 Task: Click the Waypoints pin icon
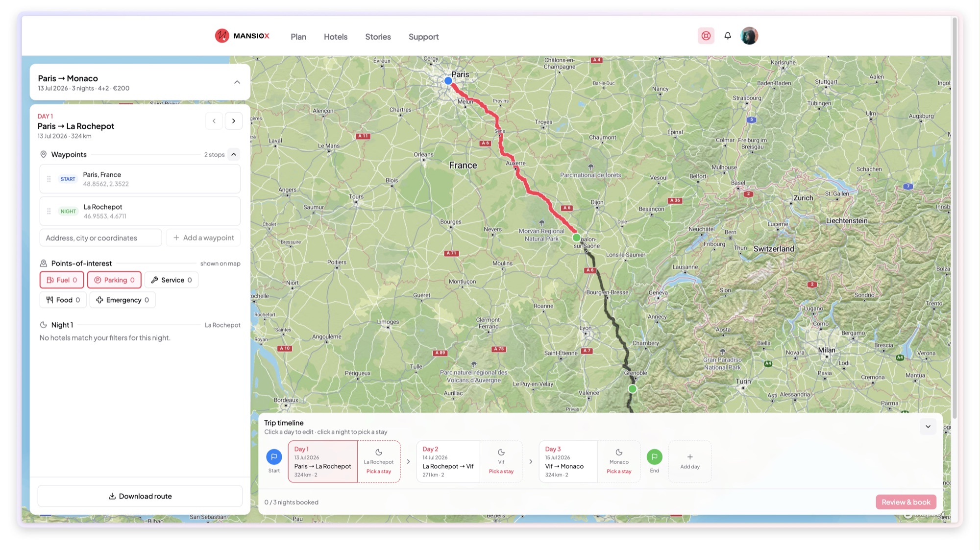point(43,154)
